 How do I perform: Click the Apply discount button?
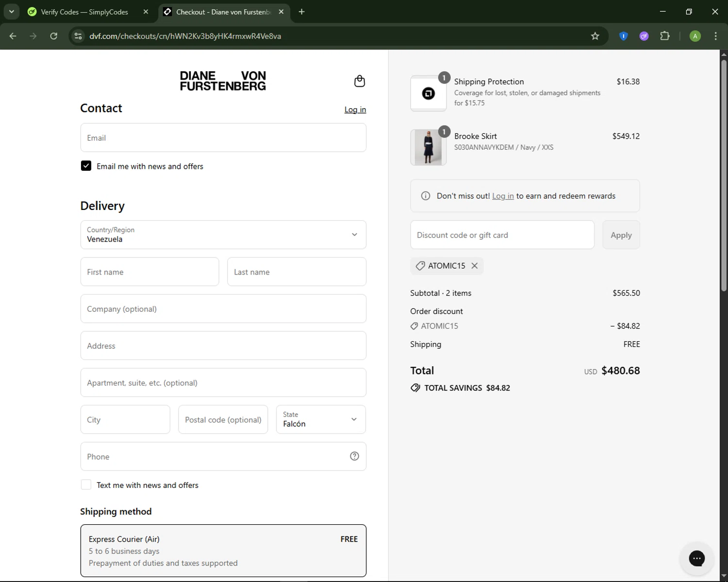(x=621, y=235)
